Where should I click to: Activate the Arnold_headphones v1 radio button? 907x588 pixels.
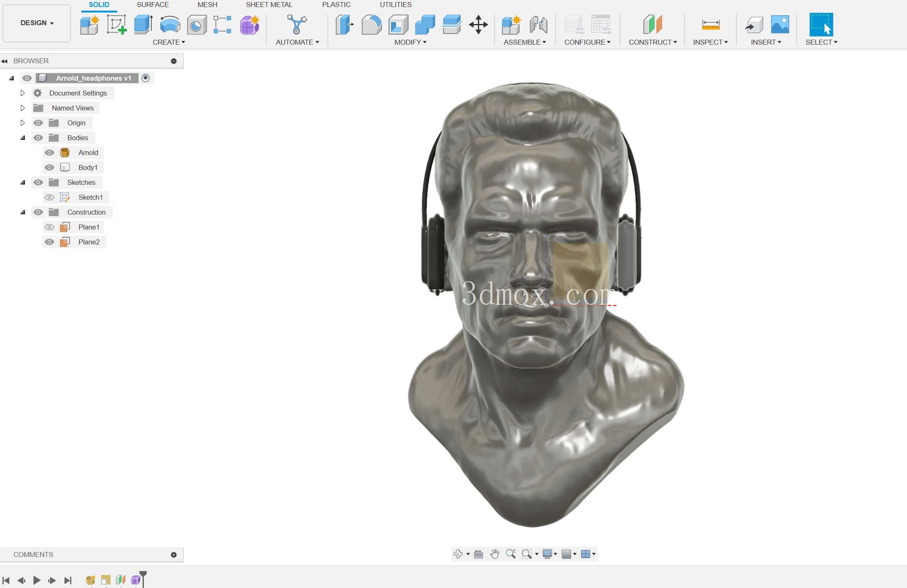pyautogui.click(x=146, y=78)
